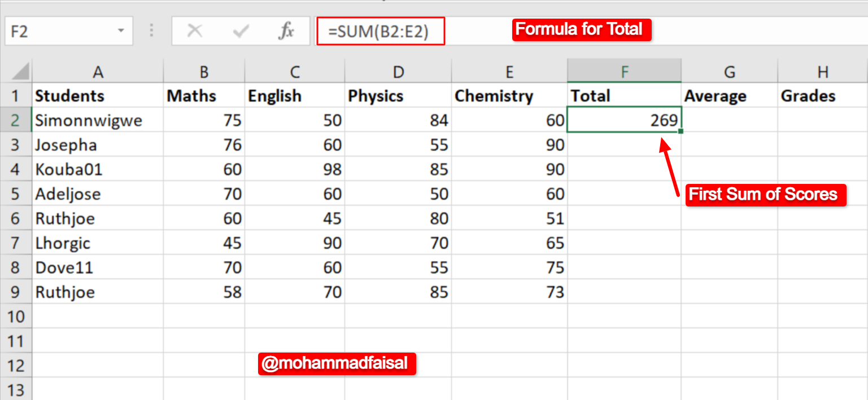Select the Maths score 58 in row 9
This screenshot has height=400, width=868.
click(x=204, y=292)
